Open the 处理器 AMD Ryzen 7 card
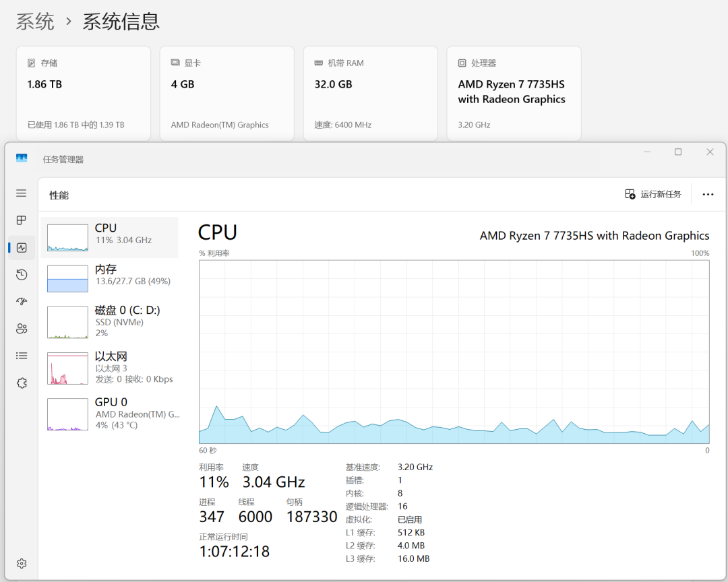Viewport: 728px width, 582px height. tap(514, 92)
